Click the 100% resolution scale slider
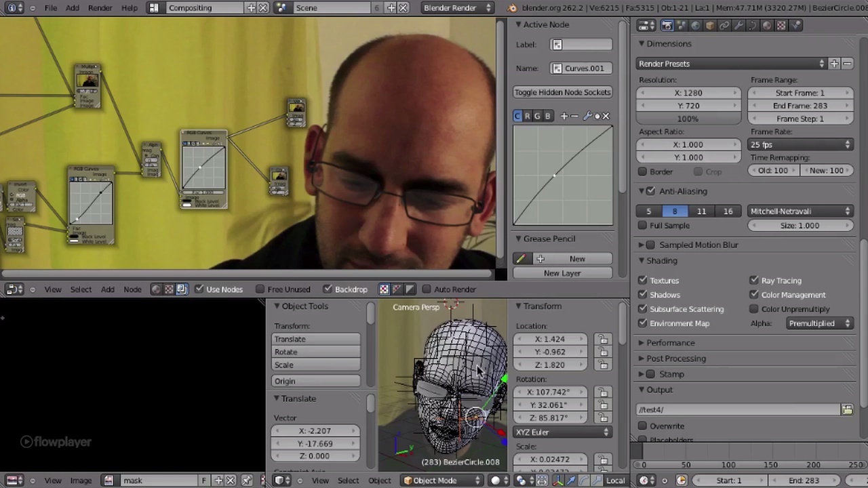The image size is (868, 488). pos(688,119)
